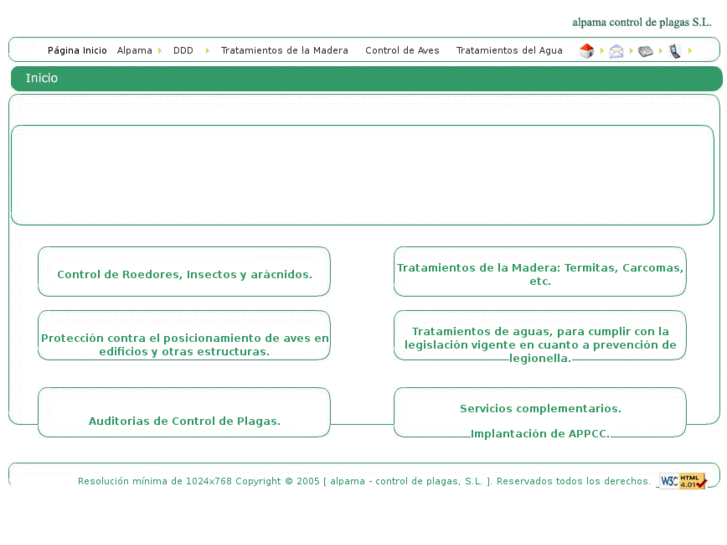727x545 pixels.
Task: Click the red-roofed house icon
Action: 587,51
